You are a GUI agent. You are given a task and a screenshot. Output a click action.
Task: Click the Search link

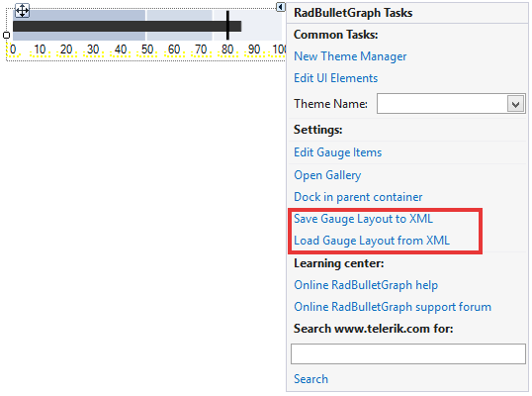(310, 379)
